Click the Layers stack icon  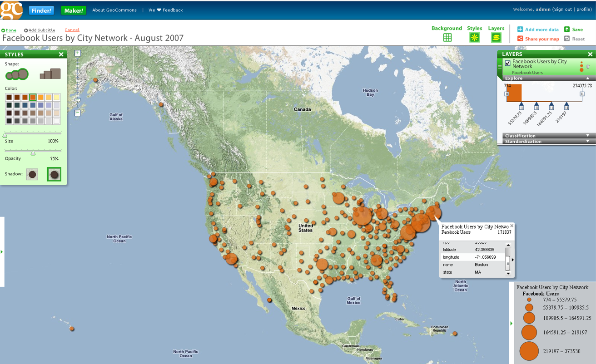[496, 38]
